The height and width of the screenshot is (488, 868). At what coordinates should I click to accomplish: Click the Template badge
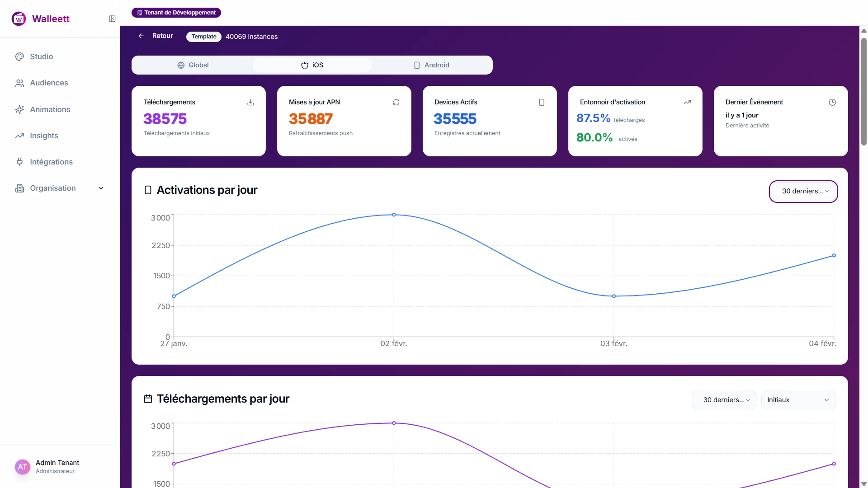click(204, 37)
